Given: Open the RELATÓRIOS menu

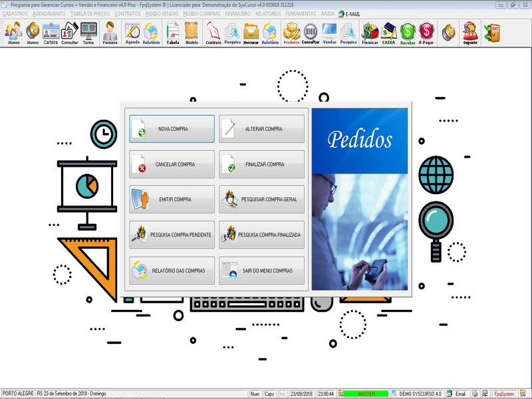Looking at the screenshot, I should click(268, 14).
